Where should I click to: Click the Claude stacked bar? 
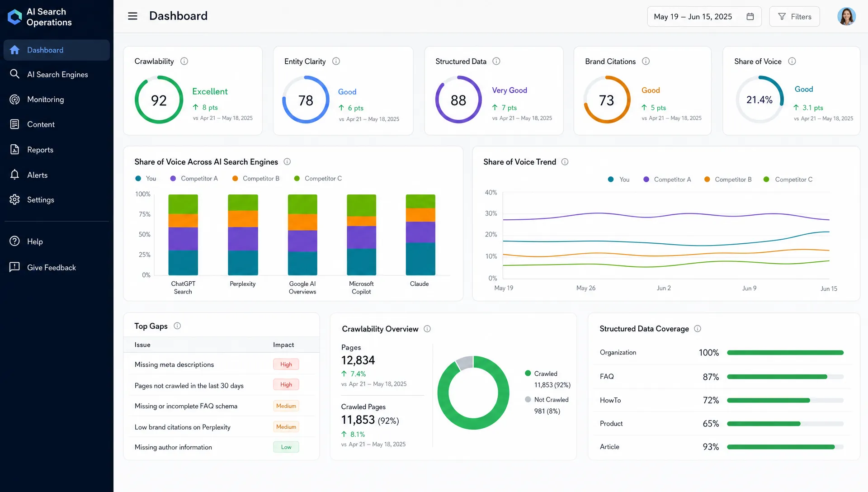click(x=420, y=235)
